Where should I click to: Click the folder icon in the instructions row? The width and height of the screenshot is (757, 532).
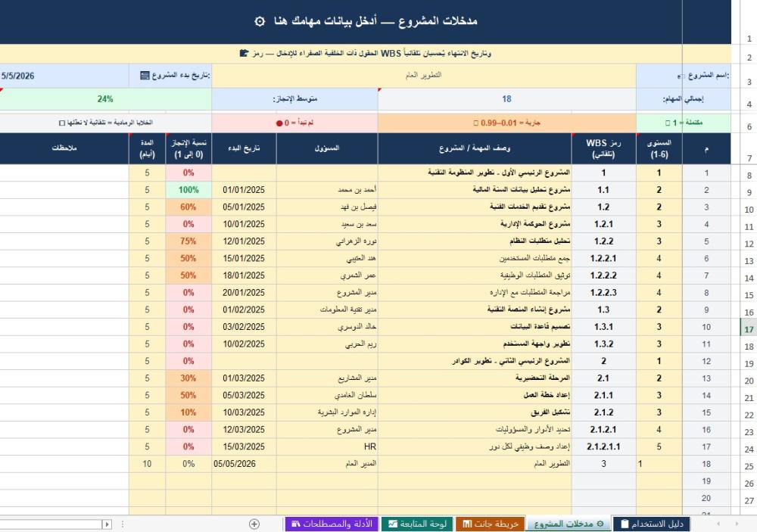point(244,54)
